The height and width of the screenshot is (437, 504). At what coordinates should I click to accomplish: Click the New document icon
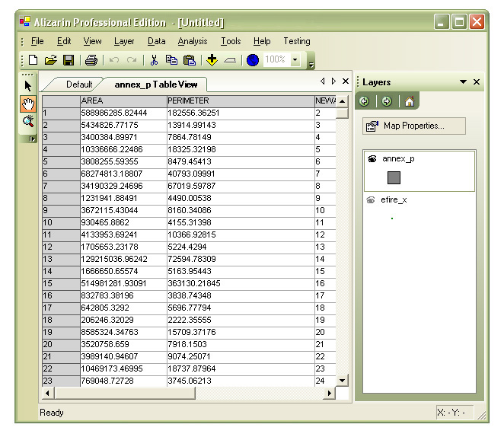coord(33,60)
